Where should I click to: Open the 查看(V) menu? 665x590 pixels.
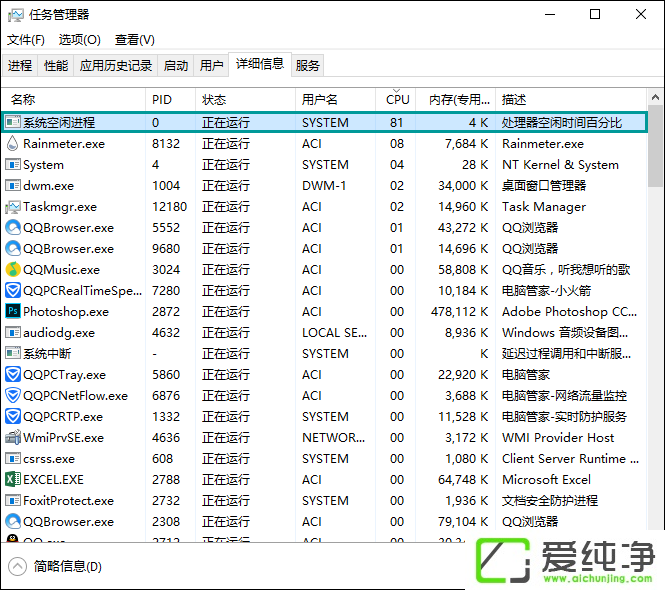(x=134, y=40)
